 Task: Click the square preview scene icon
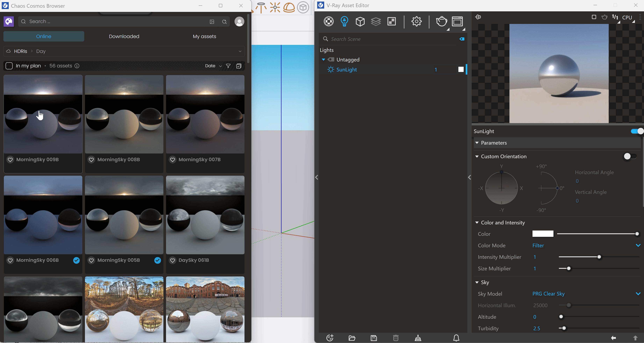[x=594, y=17]
